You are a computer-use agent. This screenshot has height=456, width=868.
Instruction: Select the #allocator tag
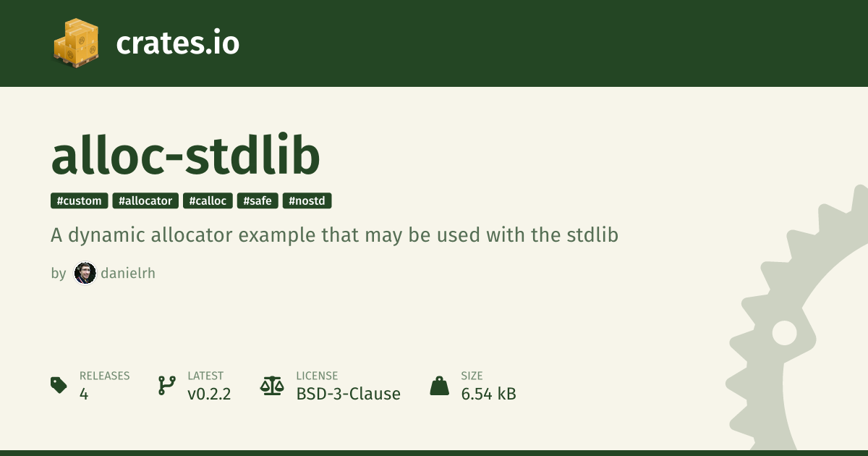click(x=145, y=201)
